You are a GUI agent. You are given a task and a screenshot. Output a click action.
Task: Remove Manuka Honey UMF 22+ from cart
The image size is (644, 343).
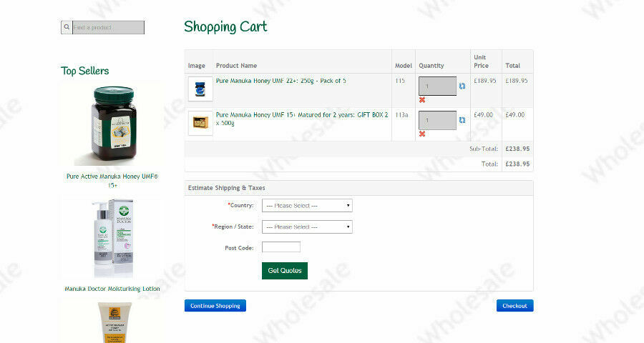pyautogui.click(x=421, y=100)
